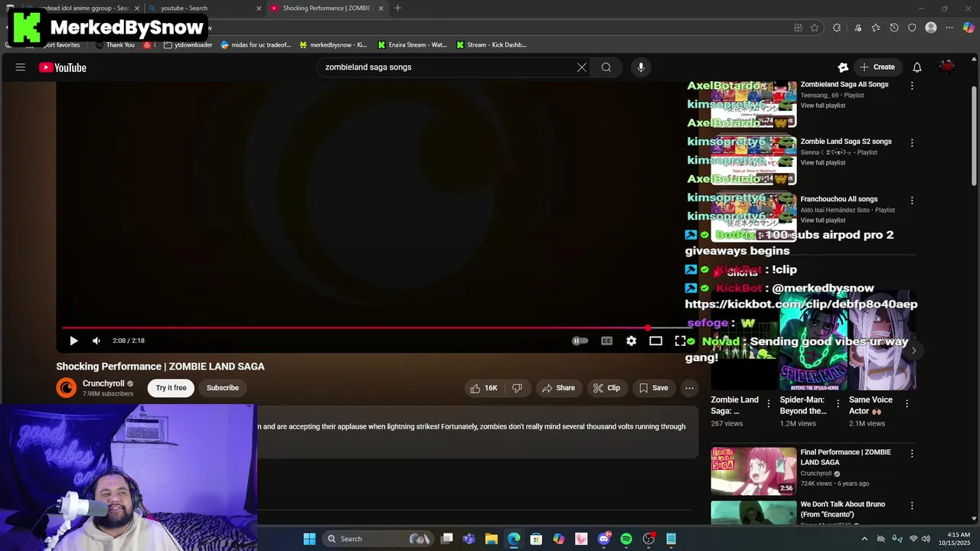Open the Stream - Kick Dashb bookmark
Viewport: 980px width, 551px height.
tap(491, 45)
